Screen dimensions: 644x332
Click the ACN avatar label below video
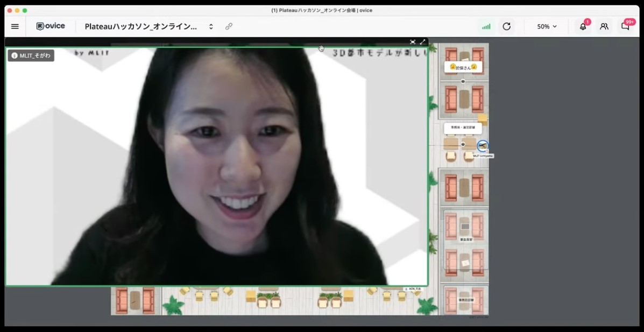[413, 289]
